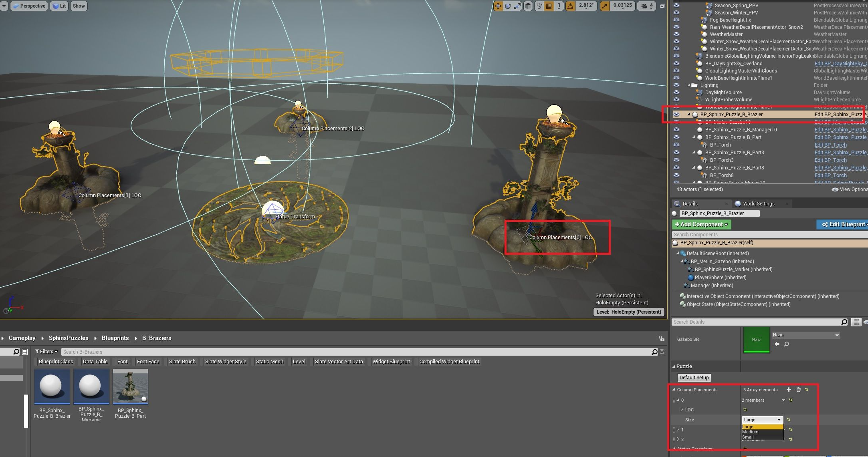
Task: Expand the LOC property
Action: pos(682,410)
